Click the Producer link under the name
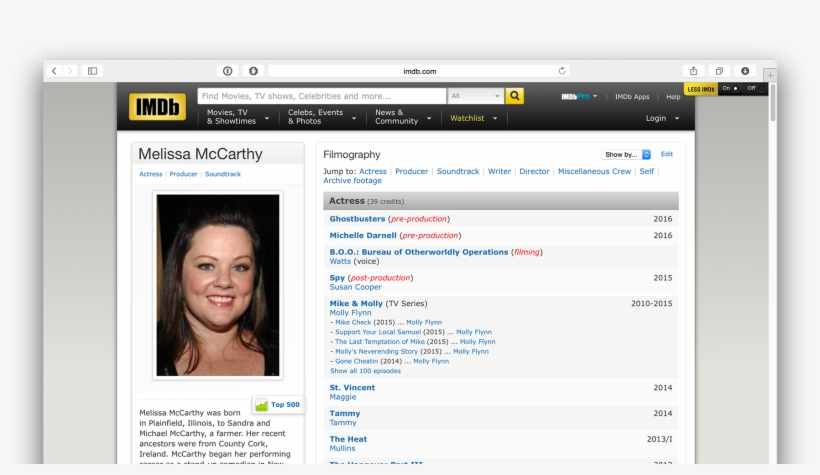Image resolution: width=820 pixels, height=475 pixels. coord(183,174)
